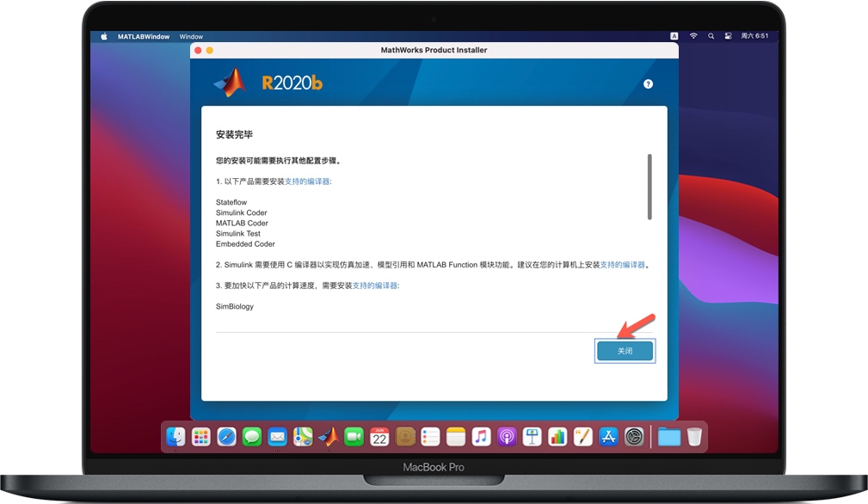
Task: Open Music from the Dock
Action: click(480, 437)
